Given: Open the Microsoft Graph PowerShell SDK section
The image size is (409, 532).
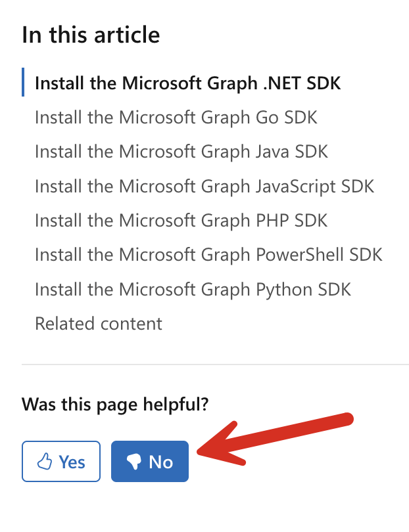Looking at the screenshot, I should 208,254.
